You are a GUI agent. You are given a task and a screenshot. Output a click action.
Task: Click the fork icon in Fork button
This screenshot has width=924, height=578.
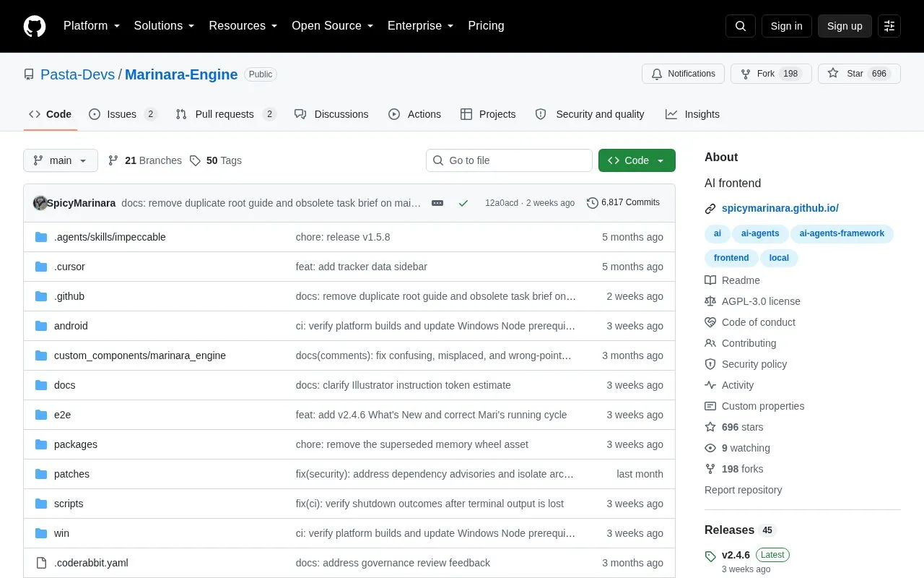click(746, 74)
